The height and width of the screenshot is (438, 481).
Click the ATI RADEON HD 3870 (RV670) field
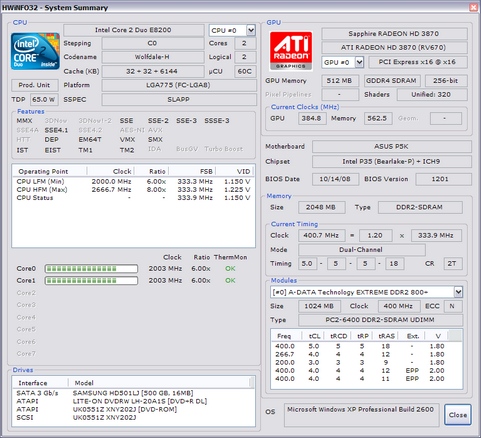[x=394, y=47]
